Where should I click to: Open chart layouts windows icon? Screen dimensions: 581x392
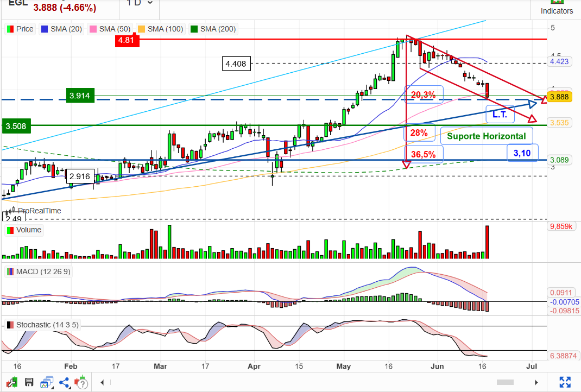pyautogui.click(x=47, y=382)
